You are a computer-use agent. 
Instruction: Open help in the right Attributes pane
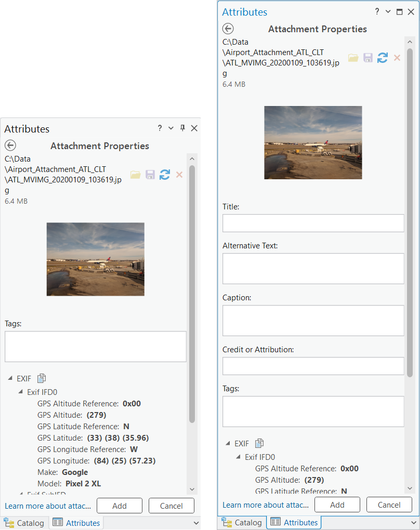pyautogui.click(x=377, y=11)
